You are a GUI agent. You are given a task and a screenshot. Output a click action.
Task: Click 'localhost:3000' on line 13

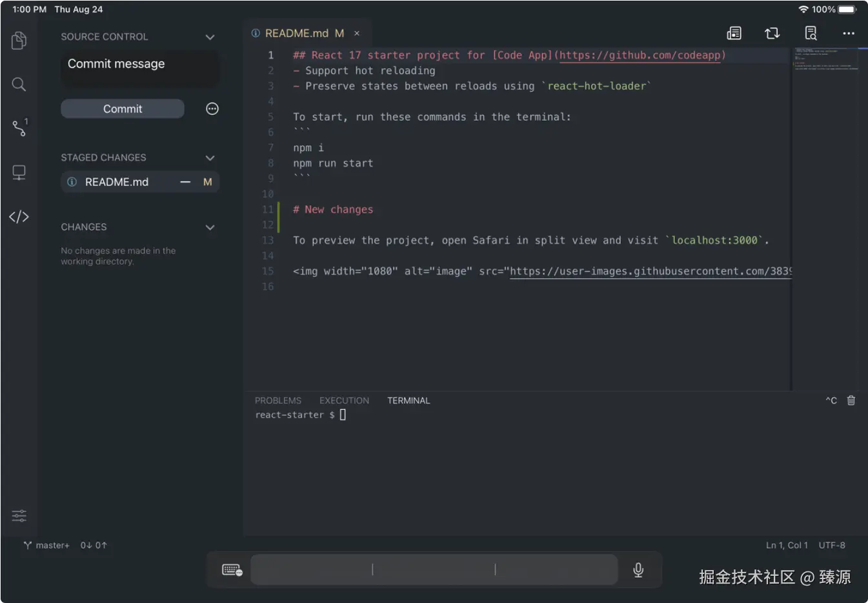pyautogui.click(x=714, y=240)
